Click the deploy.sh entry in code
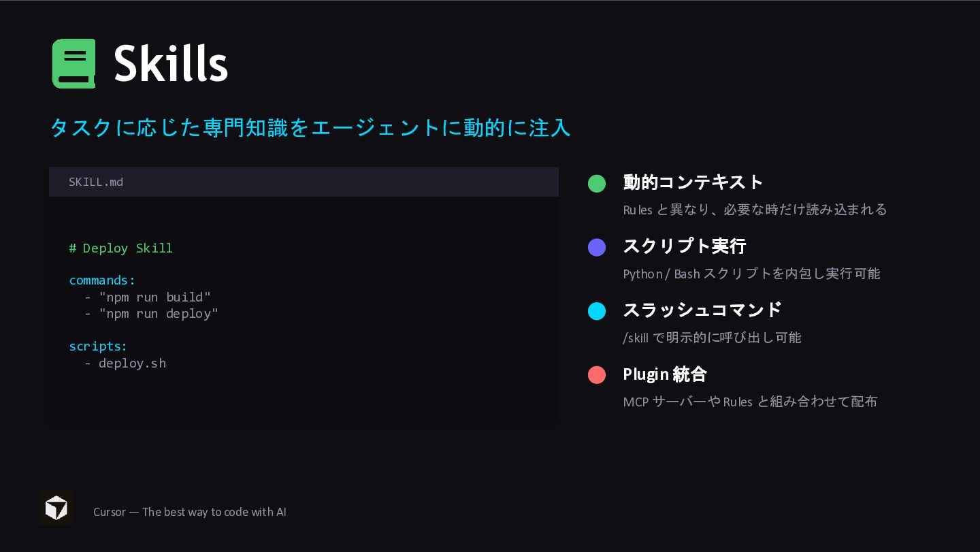The image size is (980, 552). (x=132, y=363)
